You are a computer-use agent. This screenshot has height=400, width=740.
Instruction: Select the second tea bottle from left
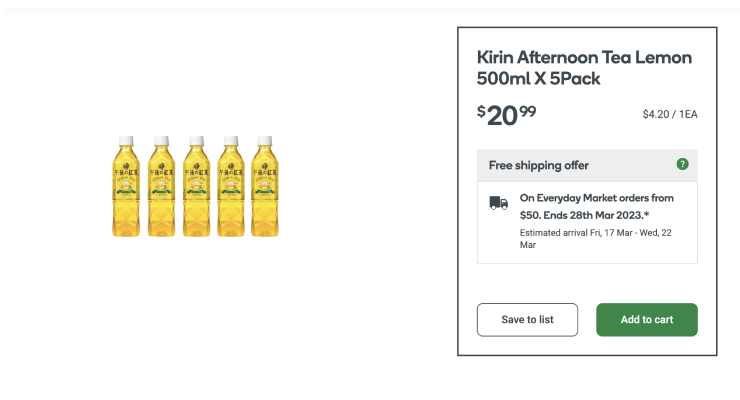click(160, 186)
